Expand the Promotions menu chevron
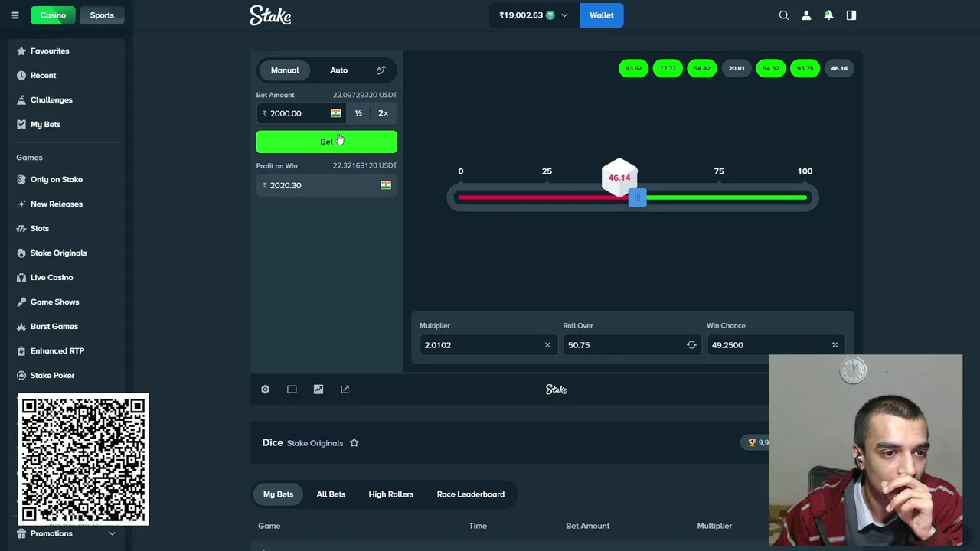This screenshot has height=551, width=980. coord(112,534)
